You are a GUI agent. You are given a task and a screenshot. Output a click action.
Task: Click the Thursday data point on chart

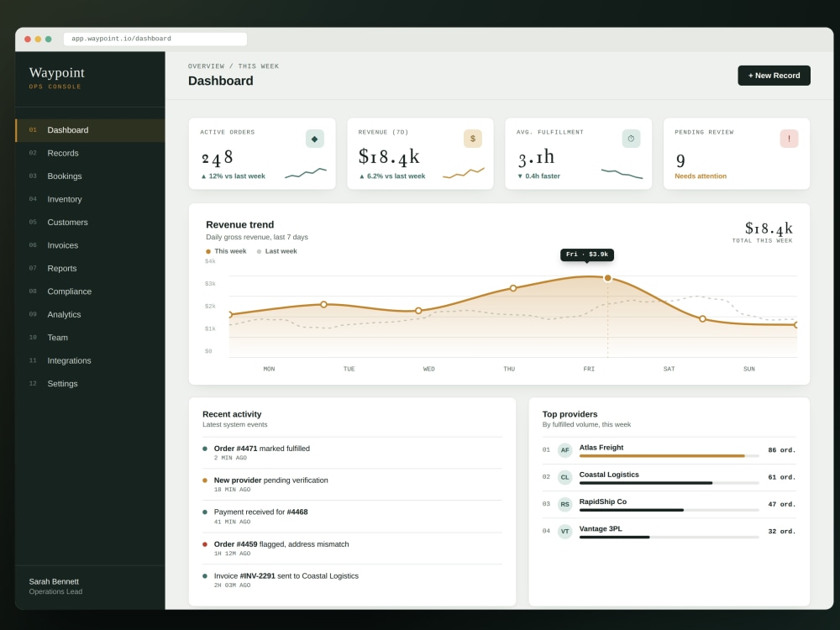tap(513, 288)
